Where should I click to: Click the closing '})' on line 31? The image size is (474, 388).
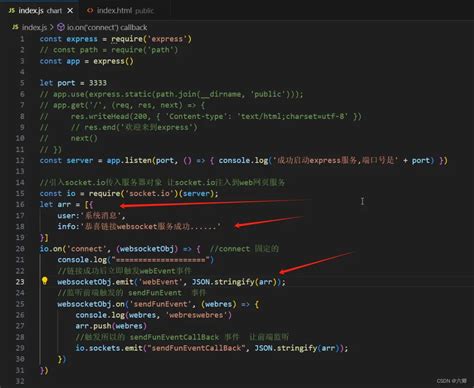coord(44,370)
